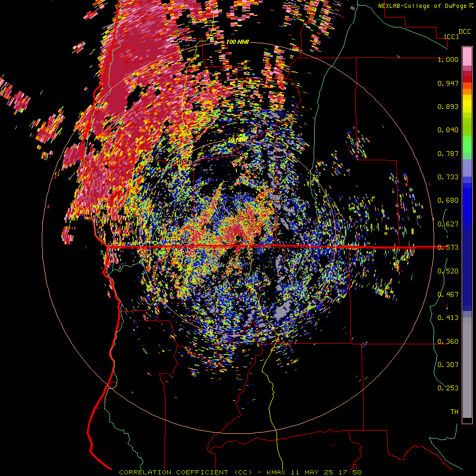Pick the gray bottom color scale segment
The image size is (476, 476).
[x=467, y=368]
